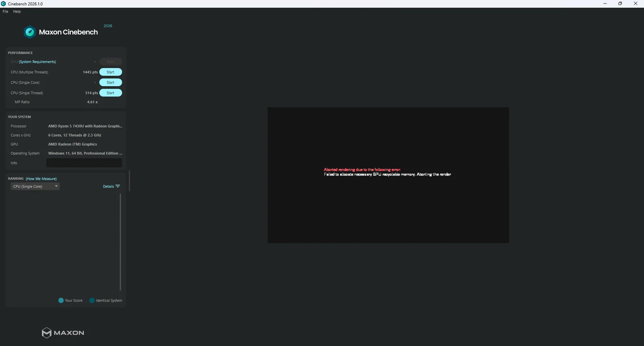Screen dimensions: 644x346
Task: Click the red Aborted rendering error line
Action: pyautogui.click(x=362, y=170)
